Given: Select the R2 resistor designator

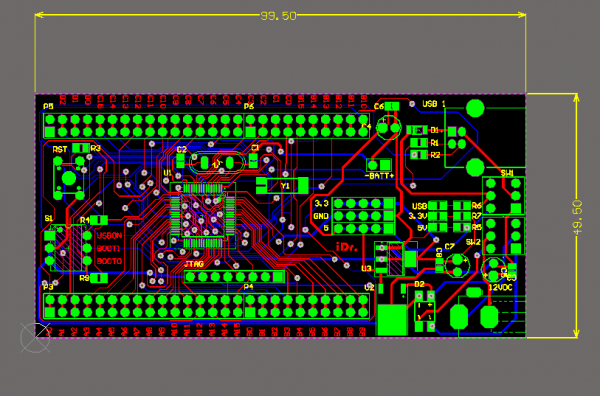Looking at the screenshot, I should click(435, 155).
